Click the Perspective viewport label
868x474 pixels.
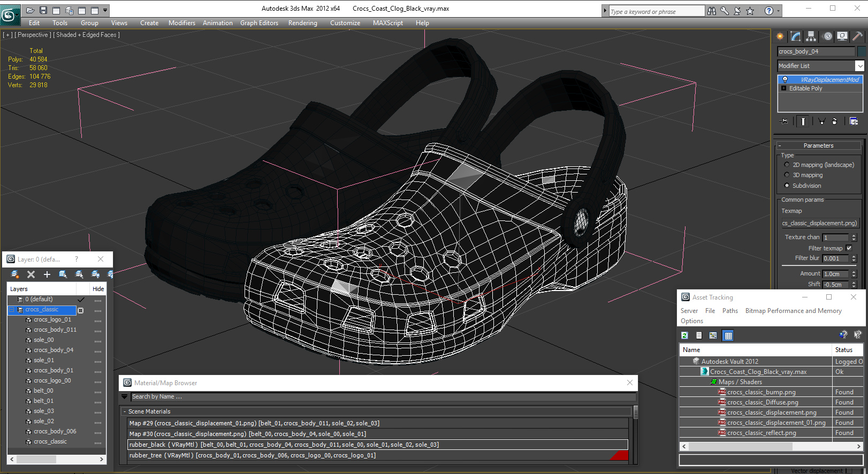33,35
